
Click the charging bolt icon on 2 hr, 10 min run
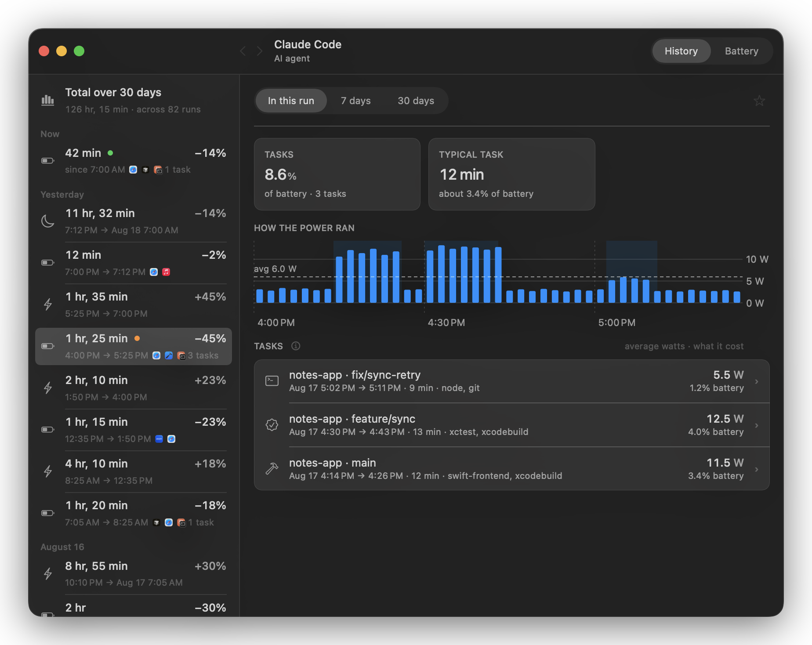coord(47,388)
